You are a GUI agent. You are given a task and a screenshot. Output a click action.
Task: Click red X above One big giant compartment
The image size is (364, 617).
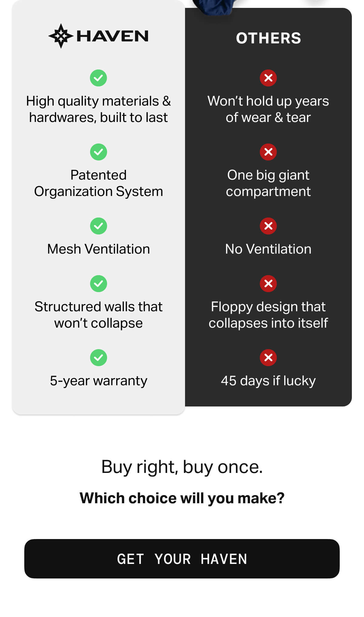tap(268, 152)
